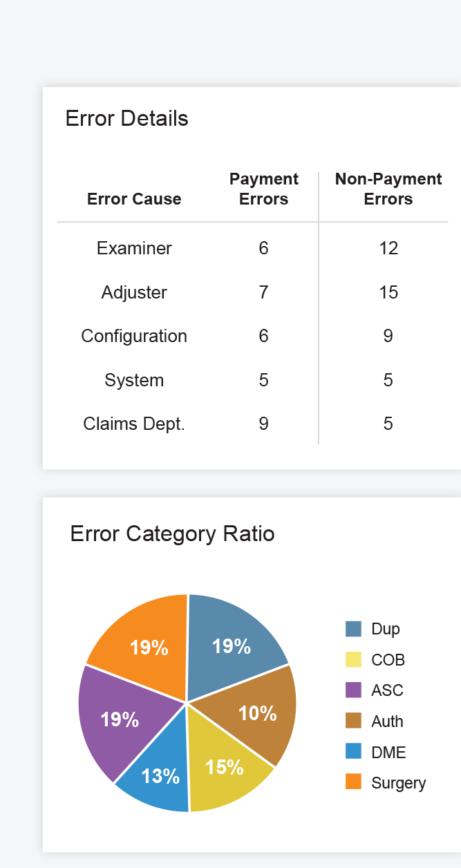Screen dimensions: 461x868
Task: Select the Examiner table row
Action: [x=252, y=248]
